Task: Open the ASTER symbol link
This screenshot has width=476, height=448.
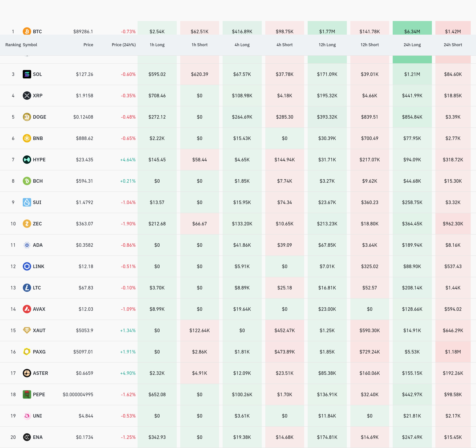Action: tap(40, 373)
